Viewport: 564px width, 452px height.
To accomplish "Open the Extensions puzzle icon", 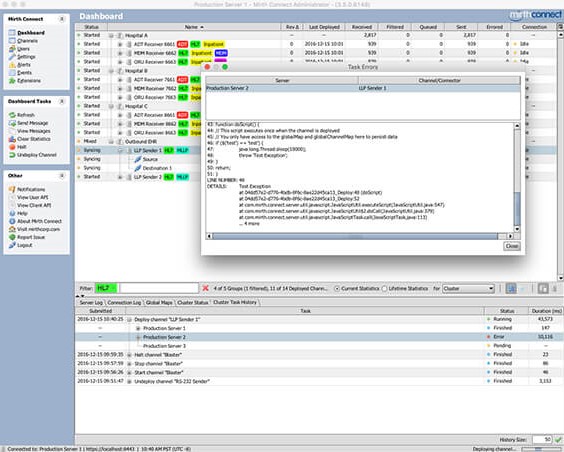I will pos(12,81).
